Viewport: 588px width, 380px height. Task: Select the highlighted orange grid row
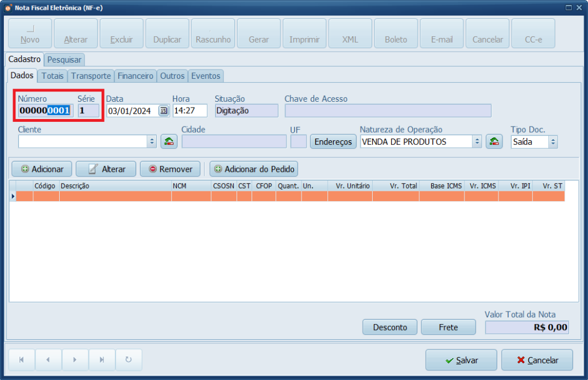point(287,196)
